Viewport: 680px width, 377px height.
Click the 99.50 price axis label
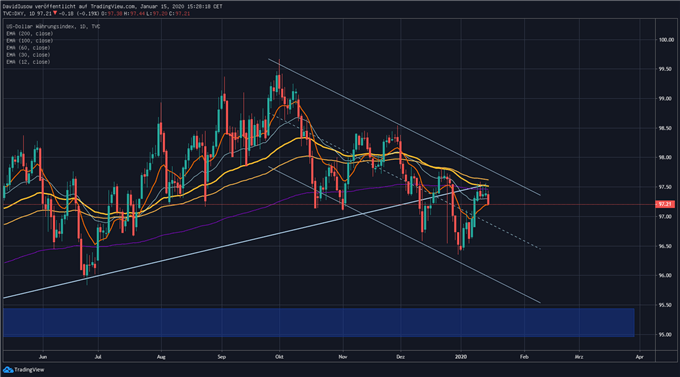(665, 69)
